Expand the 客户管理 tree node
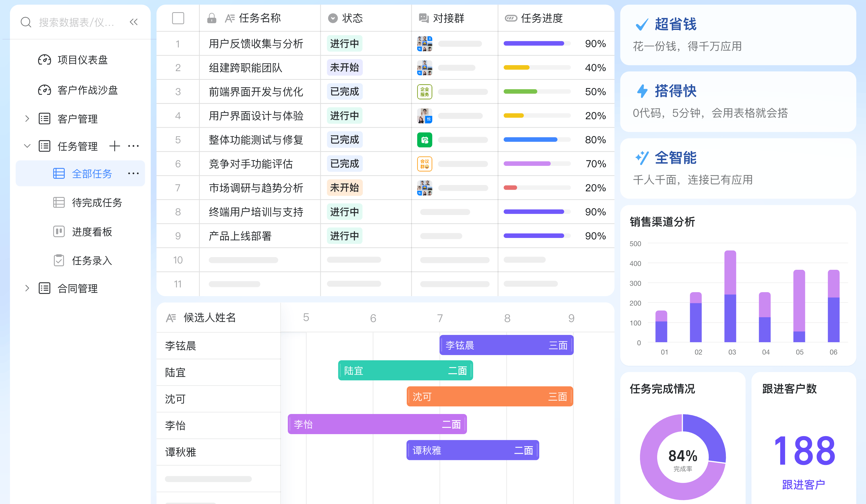This screenshot has width=866, height=504. pyautogui.click(x=27, y=119)
